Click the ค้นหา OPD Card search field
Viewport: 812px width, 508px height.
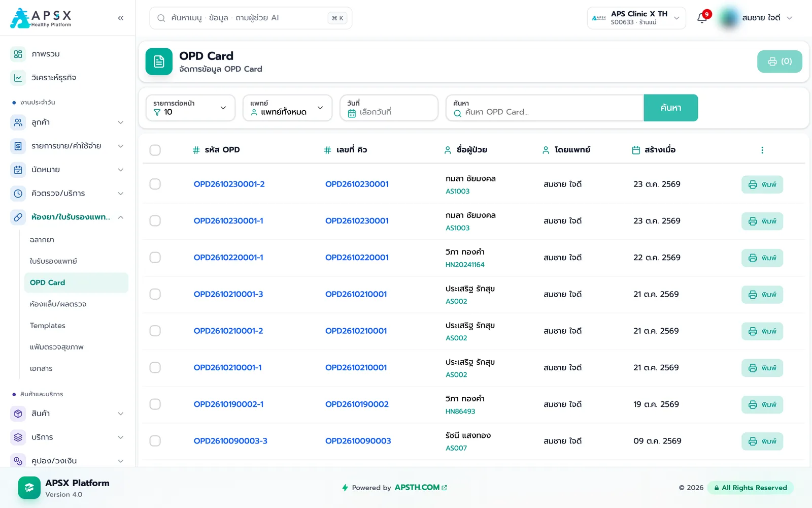[x=545, y=108]
